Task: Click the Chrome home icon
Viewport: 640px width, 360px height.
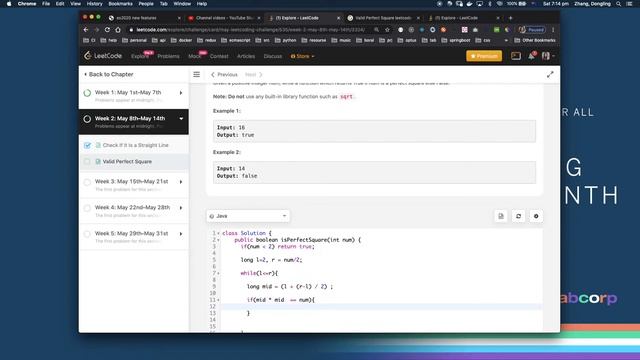Action: (118, 30)
